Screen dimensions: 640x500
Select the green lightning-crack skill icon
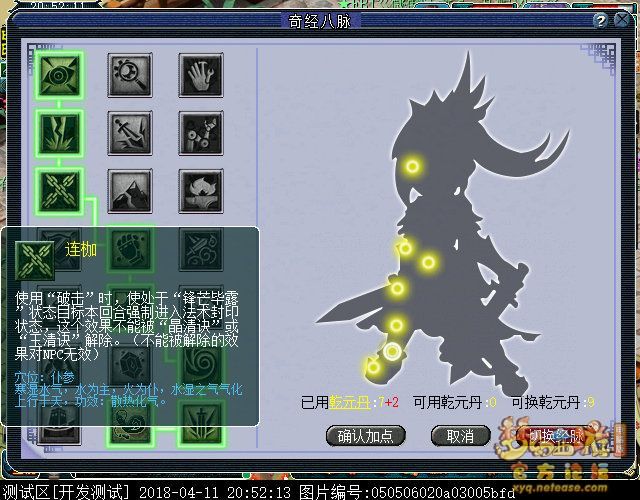tap(59, 133)
